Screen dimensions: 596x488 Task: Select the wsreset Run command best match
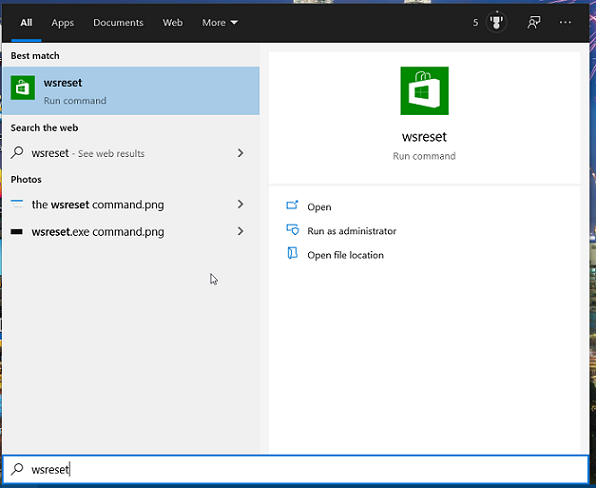tap(131, 91)
